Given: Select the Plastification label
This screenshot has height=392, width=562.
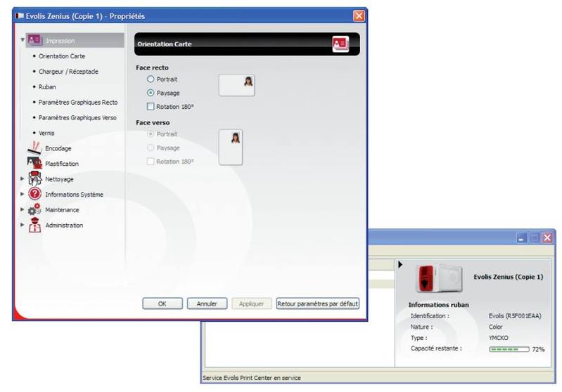Looking at the screenshot, I should [62, 164].
